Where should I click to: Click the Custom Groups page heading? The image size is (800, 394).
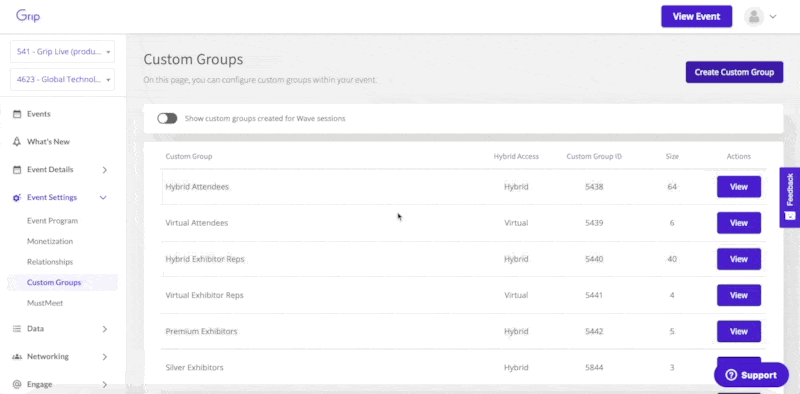point(193,60)
